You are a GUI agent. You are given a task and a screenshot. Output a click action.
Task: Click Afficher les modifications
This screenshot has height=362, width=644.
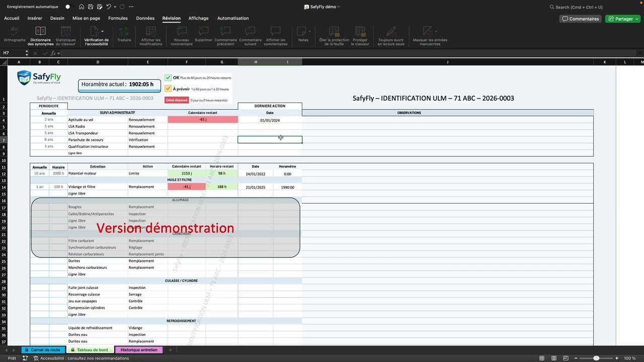click(151, 36)
